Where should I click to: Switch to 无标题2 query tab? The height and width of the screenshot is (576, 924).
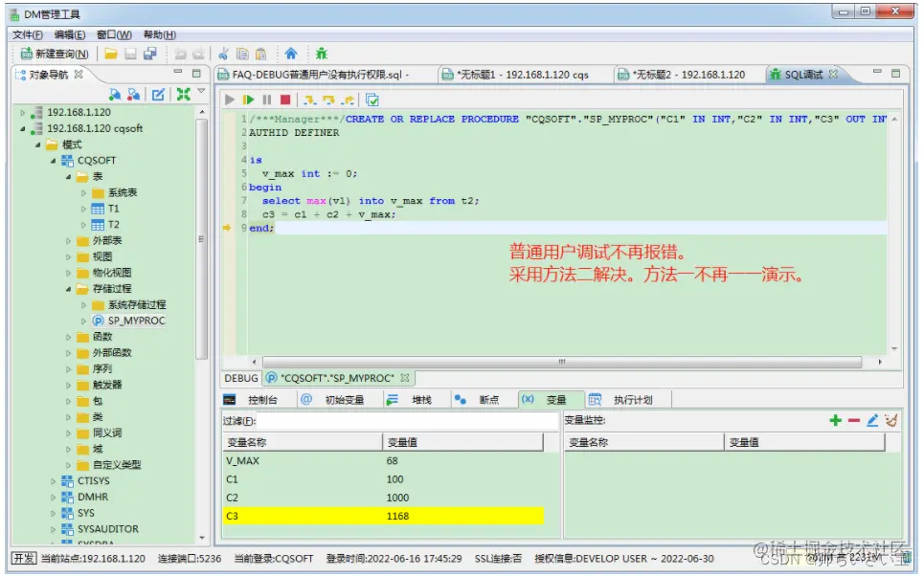click(x=687, y=75)
